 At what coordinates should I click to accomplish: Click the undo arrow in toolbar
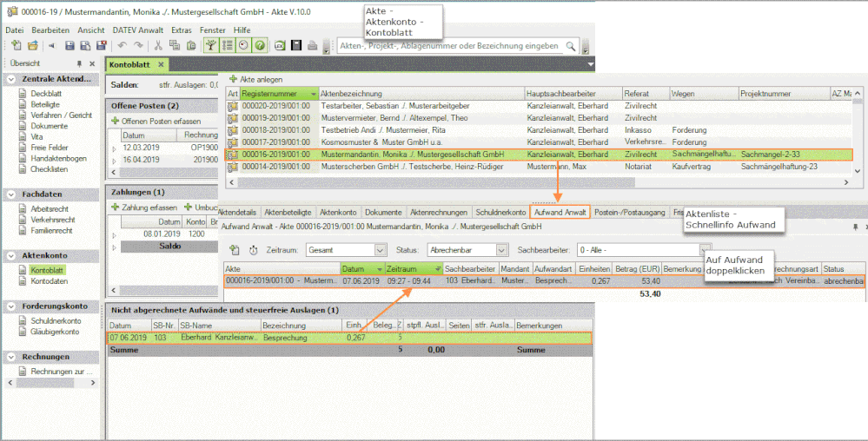(x=123, y=46)
